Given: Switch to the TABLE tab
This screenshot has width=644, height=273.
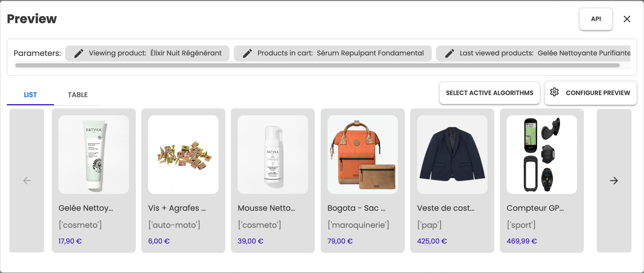Looking at the screenshot, I should point(78,95).
